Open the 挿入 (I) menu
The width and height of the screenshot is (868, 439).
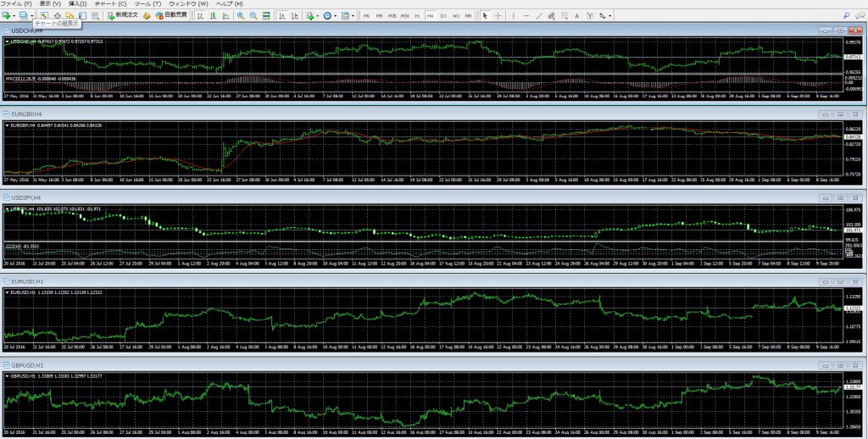pyautogui.click(x=78, y=3)
